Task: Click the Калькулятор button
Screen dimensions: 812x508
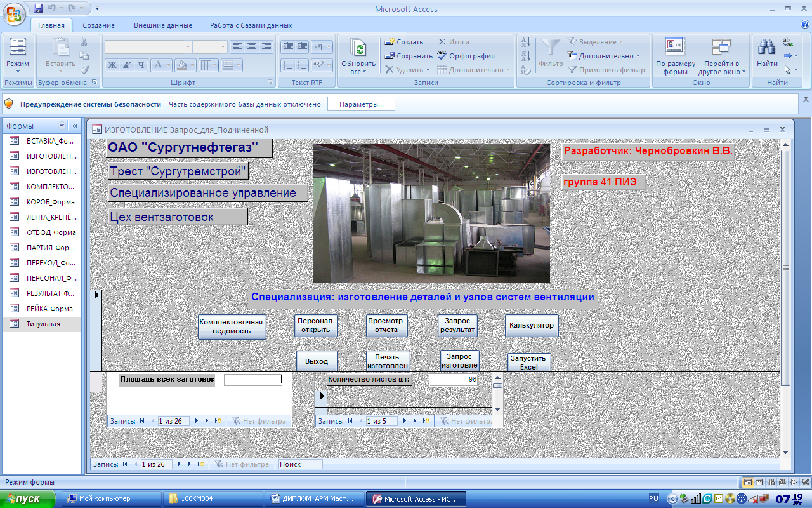Action: tap(532, 326)
